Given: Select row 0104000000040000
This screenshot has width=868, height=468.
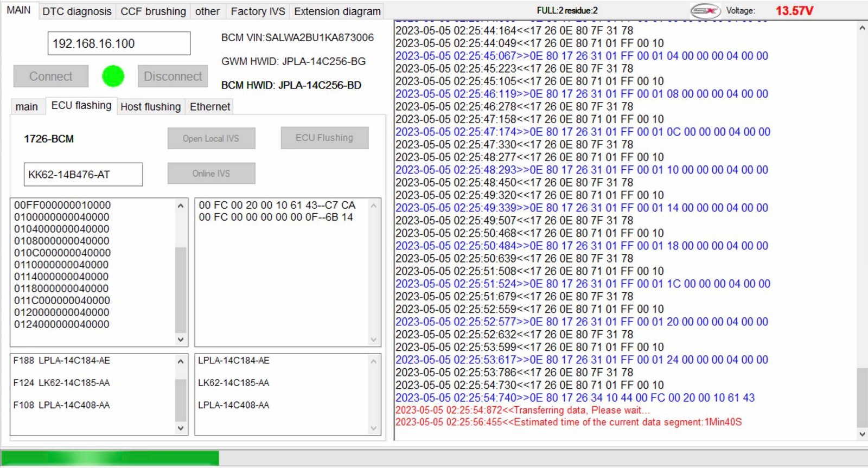Looking at the screenshot, I should click(x=62, y=229).
